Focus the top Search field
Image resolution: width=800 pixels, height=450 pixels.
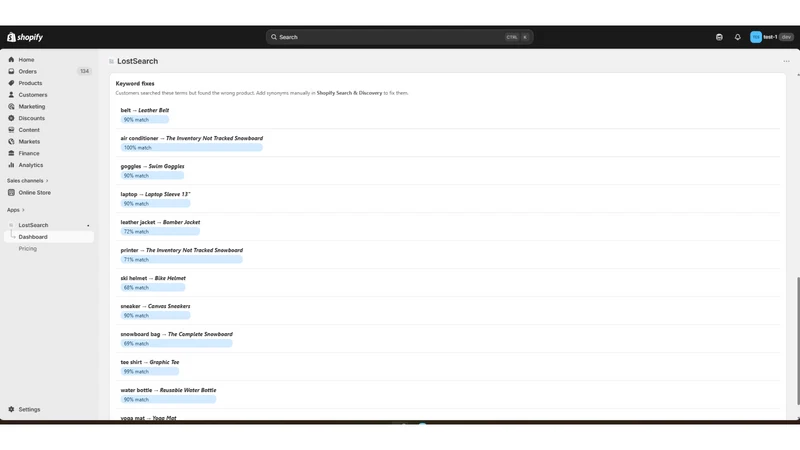[x=399, y=37]
